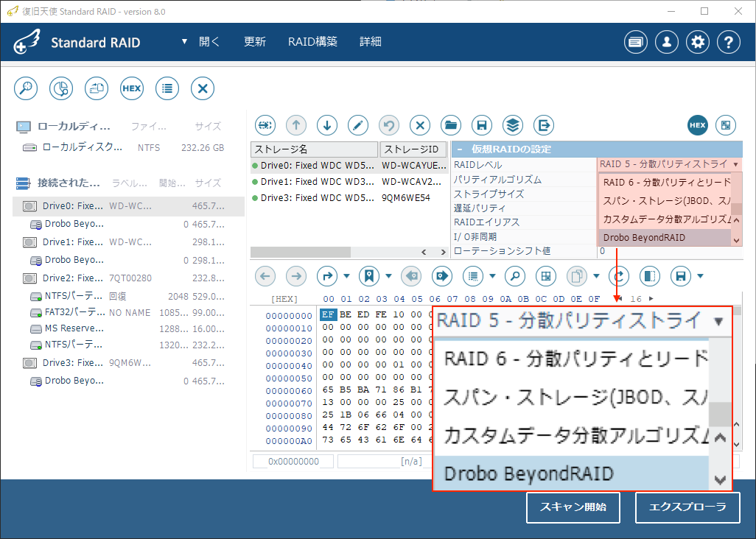Click the save floppy icon in hex toolbar

pyautogui.click(x=681, y=276)
